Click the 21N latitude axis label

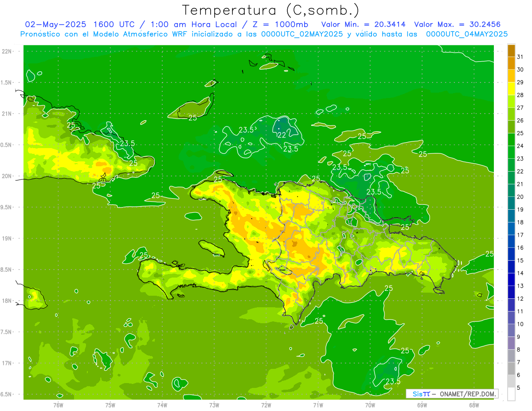pos(7,114)
